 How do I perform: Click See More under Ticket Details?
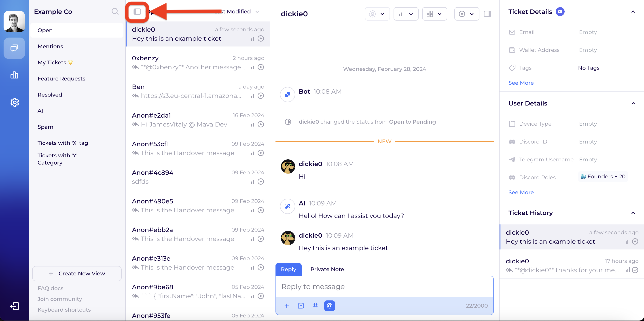[x=521, y=83]
